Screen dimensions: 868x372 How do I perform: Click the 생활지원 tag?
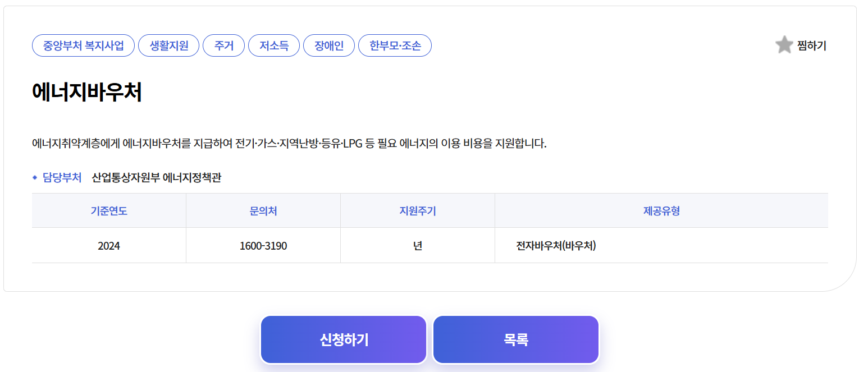pyautogui.click(x=168, y=45)
